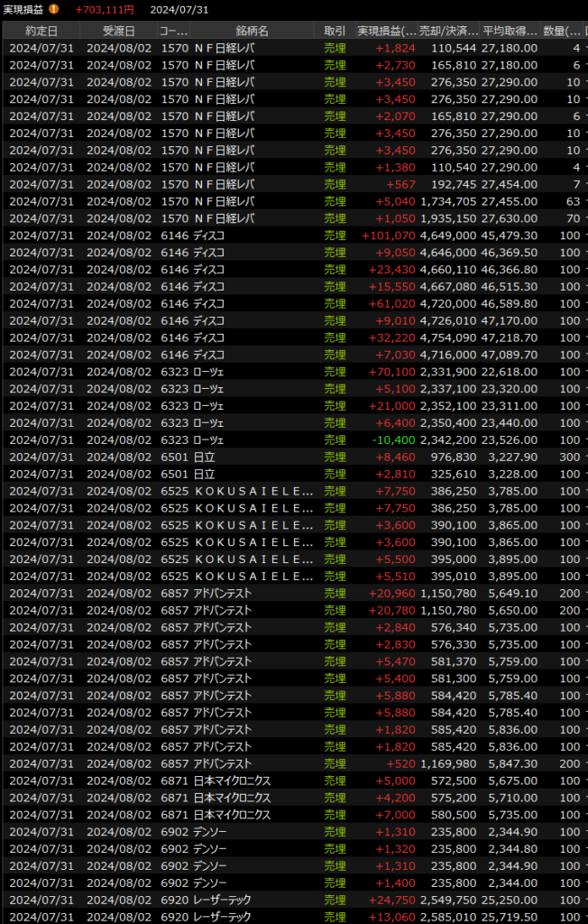Click the 取引 column header
Screen dimensions: 588x924
pos(335,31)
